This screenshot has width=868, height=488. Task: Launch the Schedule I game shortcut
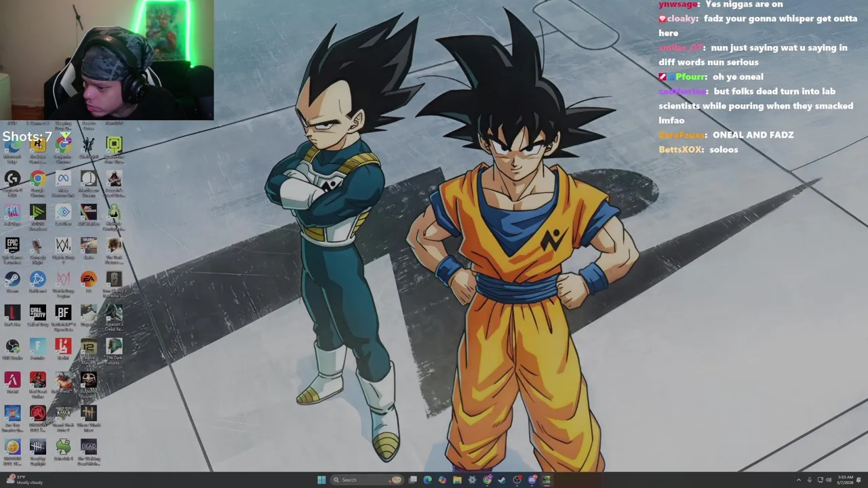point(63,448)
